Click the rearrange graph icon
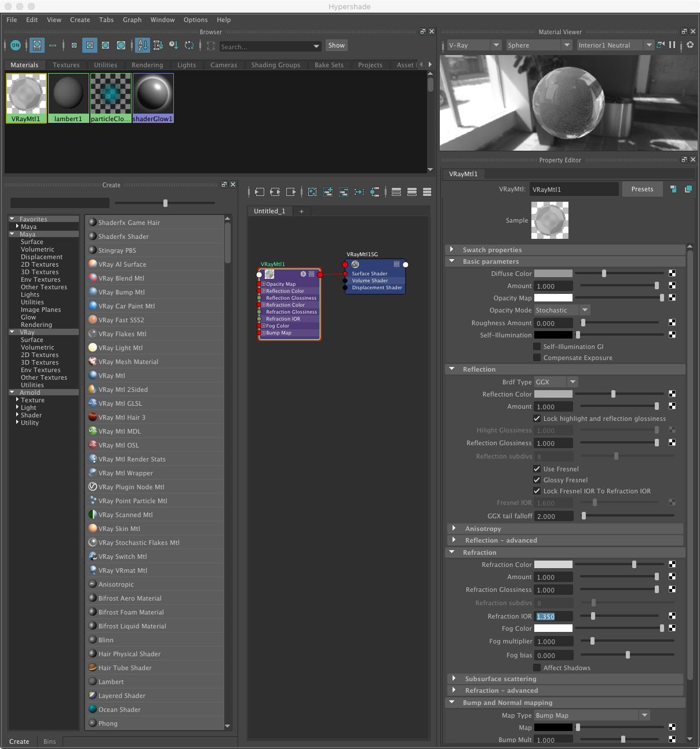The height and width of the screenshot is (749, 700). pyautogui.click(x=359, y=192)
